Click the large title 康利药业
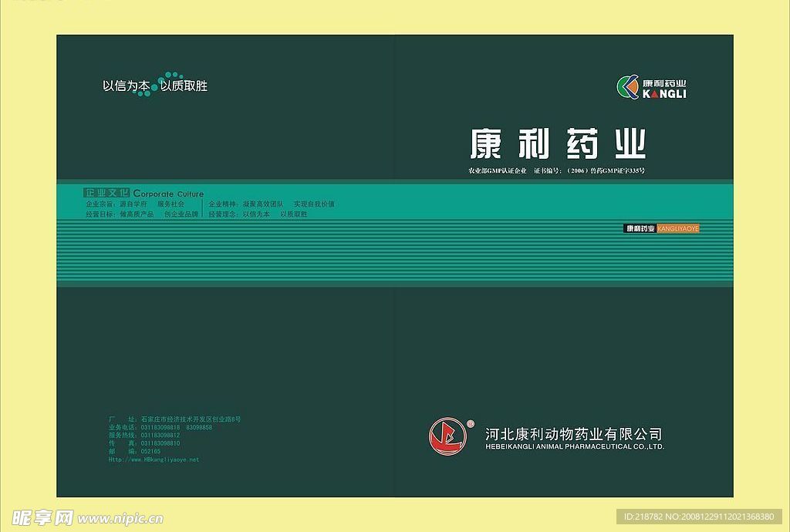Screen dimensions: 790x532 coord(558,143)
